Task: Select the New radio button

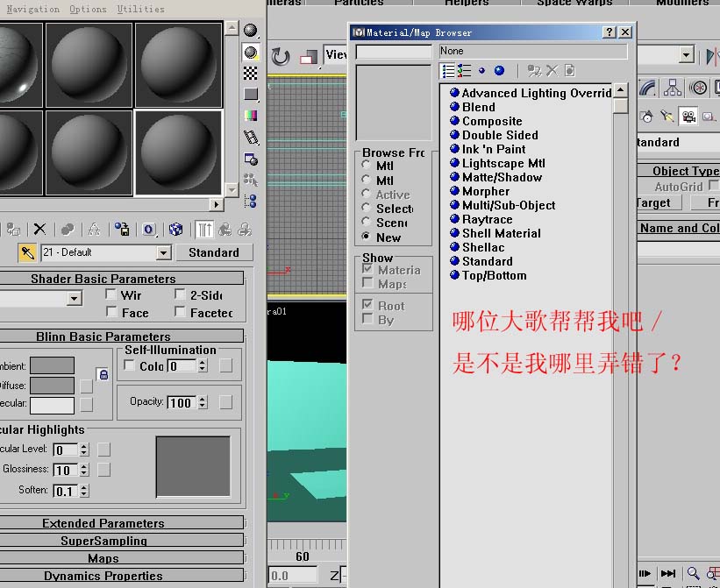Action: (366, 237)
